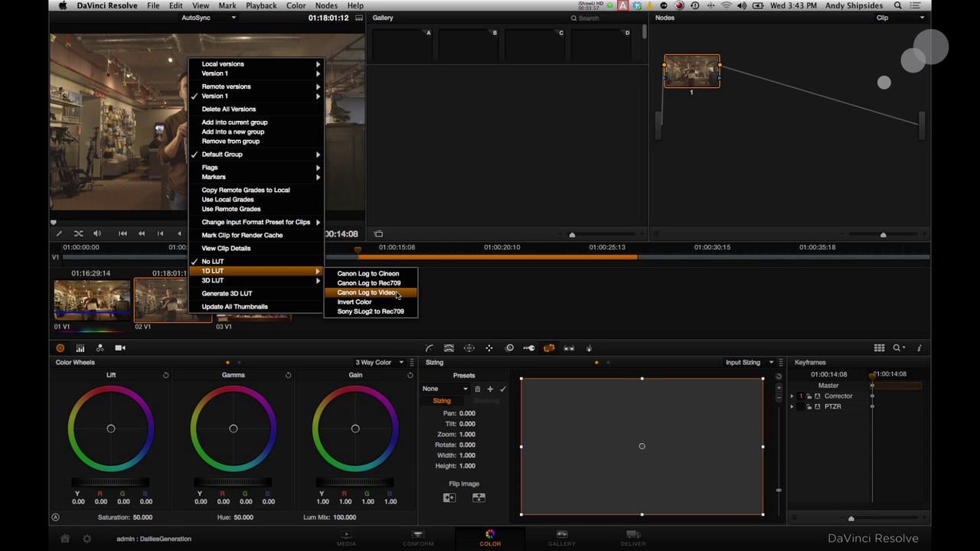Image resolution: width=980 pixels, height=551 pixels.
Task: Open the Qualifier palette icon
Action: click(449, 348)
